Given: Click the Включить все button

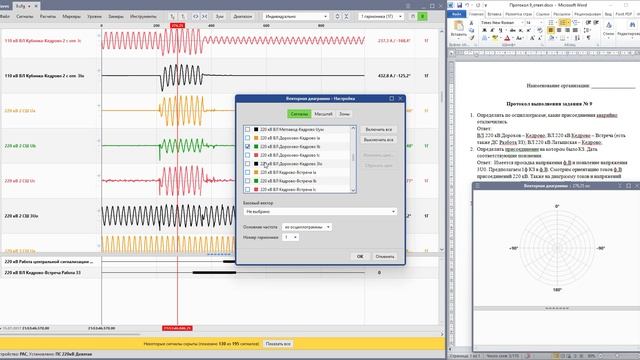Looking at the screenshot, I should (378, 129).
